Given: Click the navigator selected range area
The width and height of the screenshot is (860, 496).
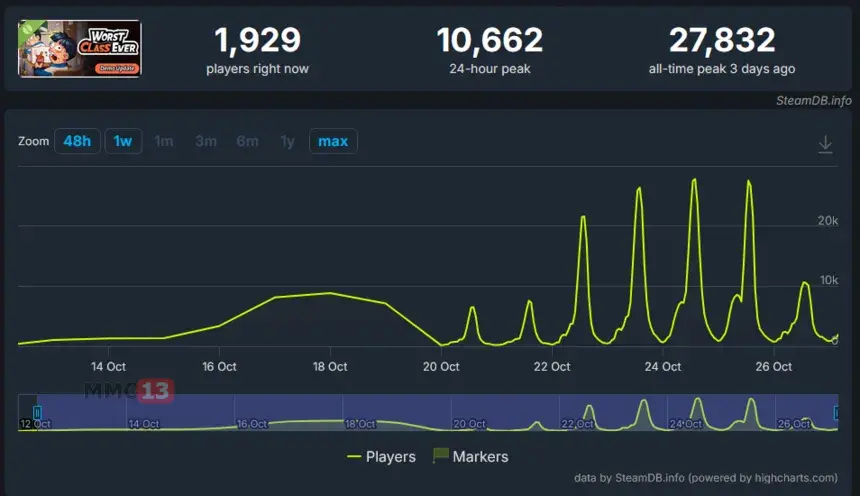Looking at the screenshot, I should [x=438, y=412].
